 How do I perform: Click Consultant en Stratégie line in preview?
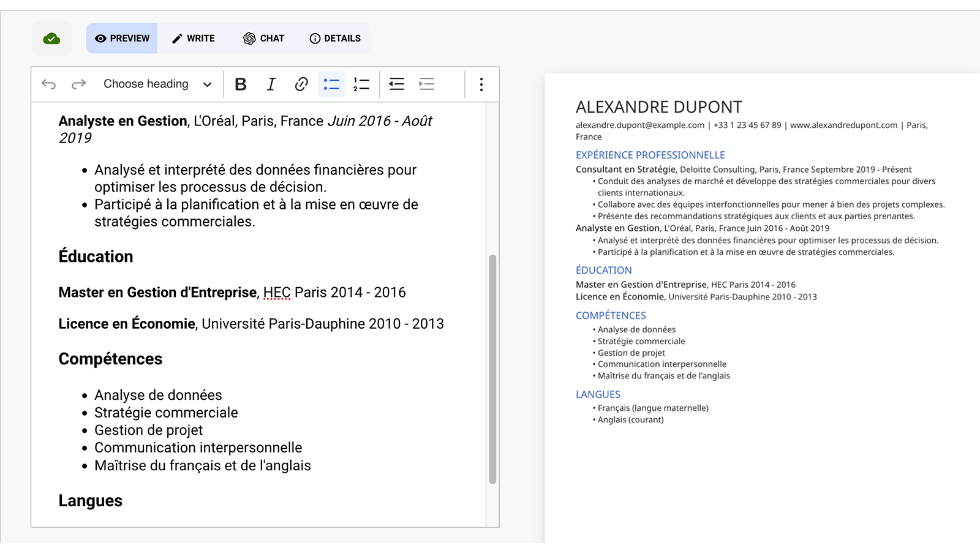coord(744,170)
